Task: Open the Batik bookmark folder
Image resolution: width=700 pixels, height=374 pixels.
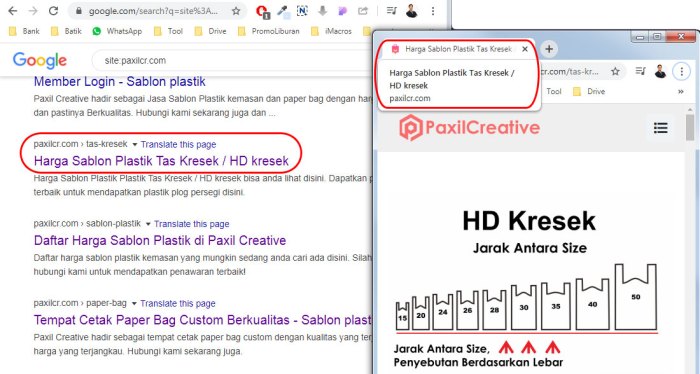Action: point(66,31)
